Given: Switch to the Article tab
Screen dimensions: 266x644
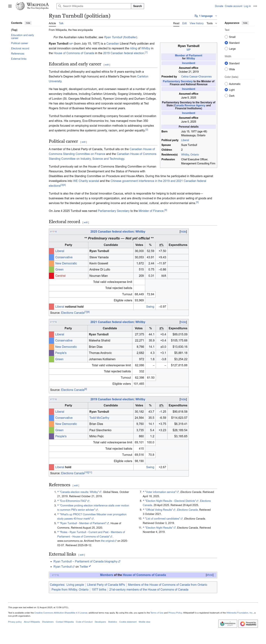Looking at the screenshot, I should 52,23.
